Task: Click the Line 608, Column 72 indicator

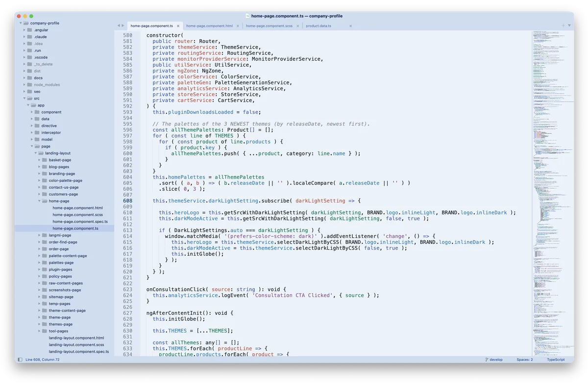Action: (42, 360)
